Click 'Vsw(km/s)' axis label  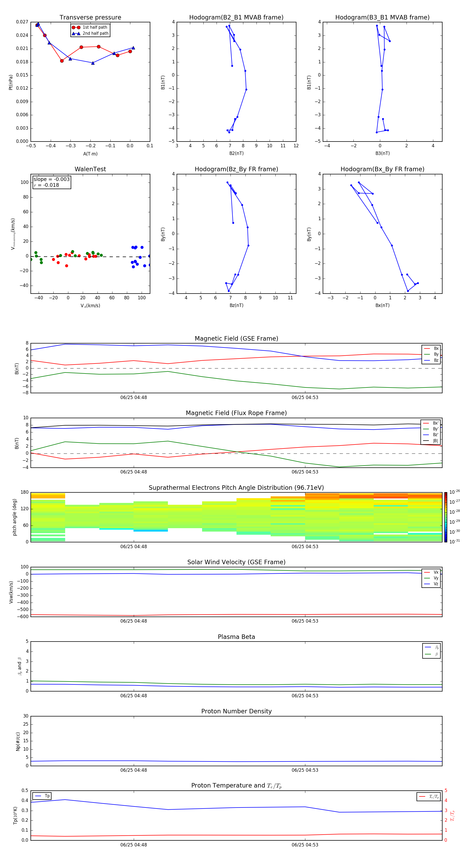click(11, 592)
